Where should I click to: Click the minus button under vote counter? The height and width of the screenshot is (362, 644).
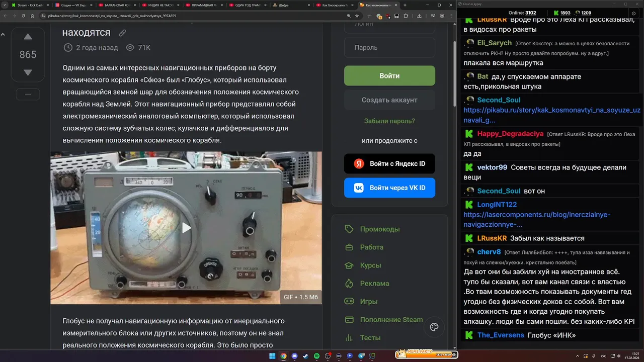(x=28, y=94)
